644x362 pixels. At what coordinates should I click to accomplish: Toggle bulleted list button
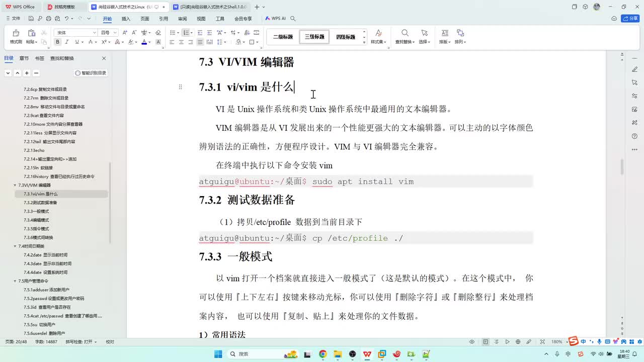[x=172, y=33]
